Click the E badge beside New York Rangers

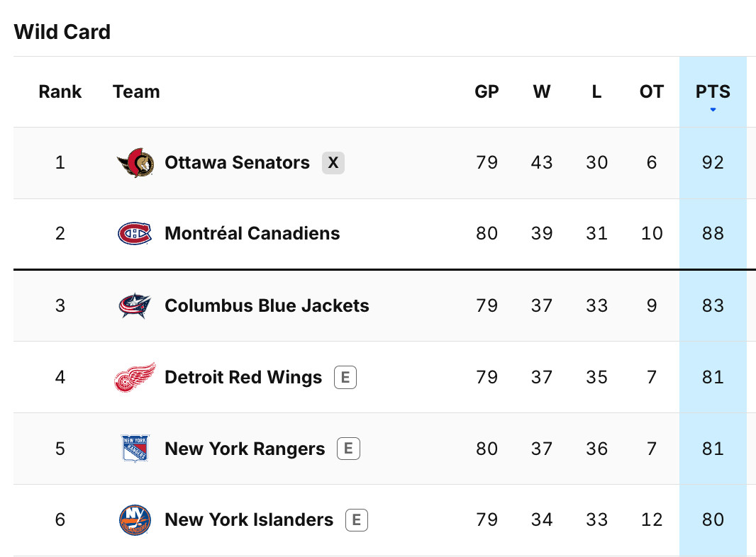tap(349, 449)
